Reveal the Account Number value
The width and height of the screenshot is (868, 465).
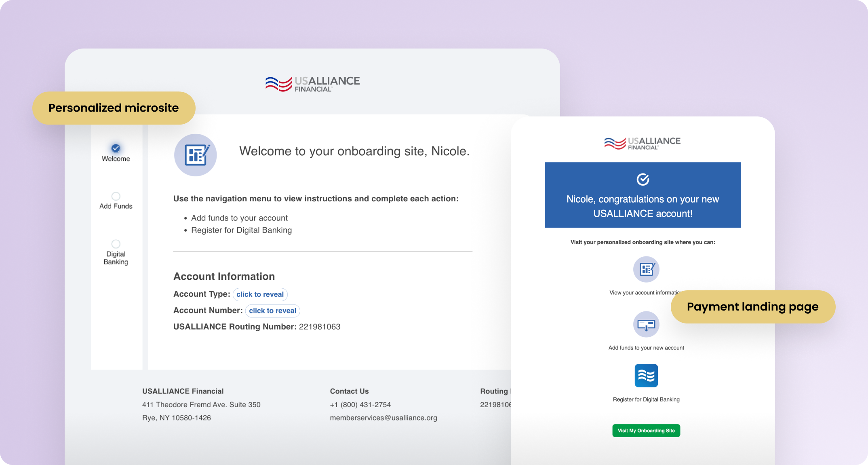[x=272, y=311]
